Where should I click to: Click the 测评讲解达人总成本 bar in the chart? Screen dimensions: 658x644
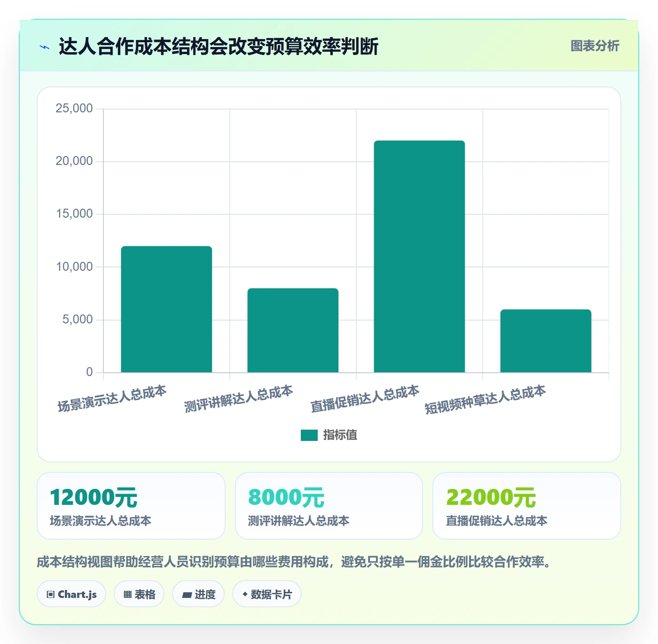click(x=293, y=330)
